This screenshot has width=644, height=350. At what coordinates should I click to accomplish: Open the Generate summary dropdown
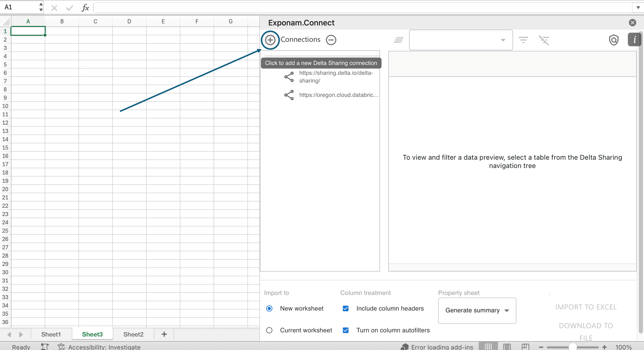tap(477, 310)
